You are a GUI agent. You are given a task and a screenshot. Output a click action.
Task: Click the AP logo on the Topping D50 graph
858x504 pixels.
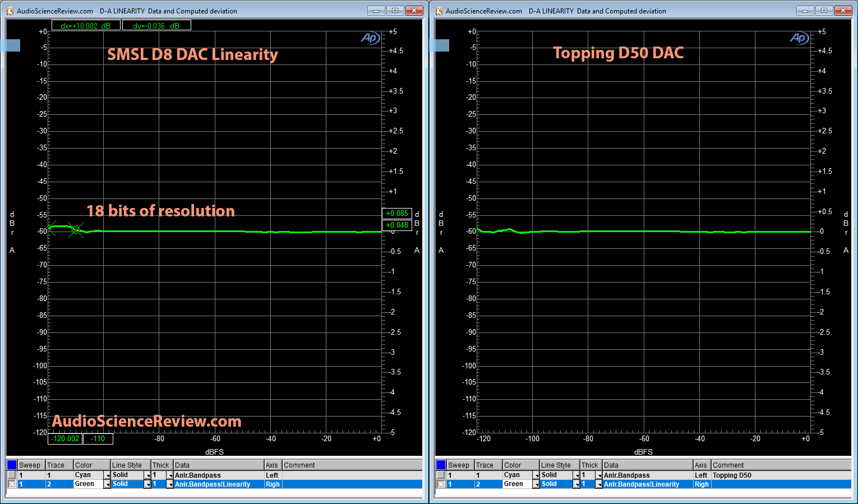(799, 38)
